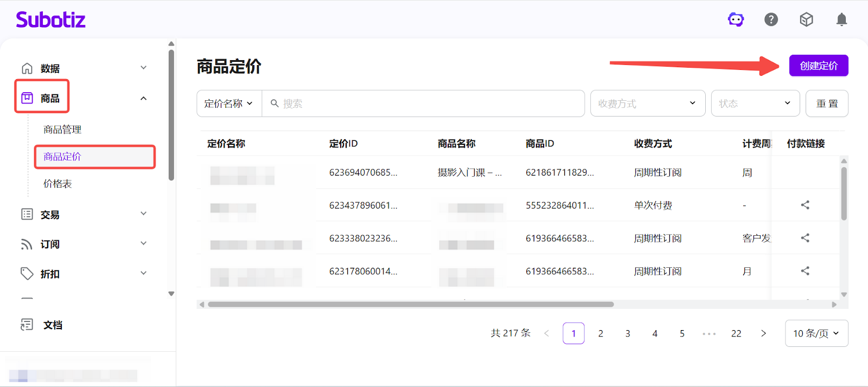Open the 定价名称 search type dropdown

click(229, 104)
